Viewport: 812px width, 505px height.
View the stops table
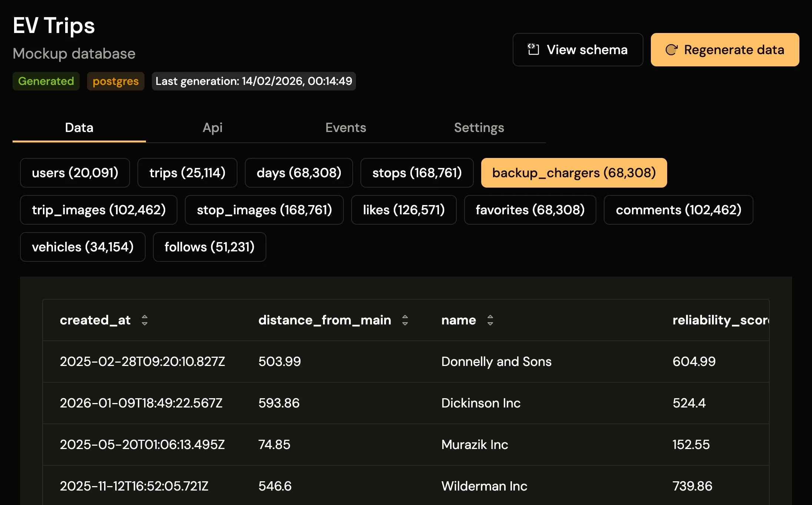coord(417,173)
